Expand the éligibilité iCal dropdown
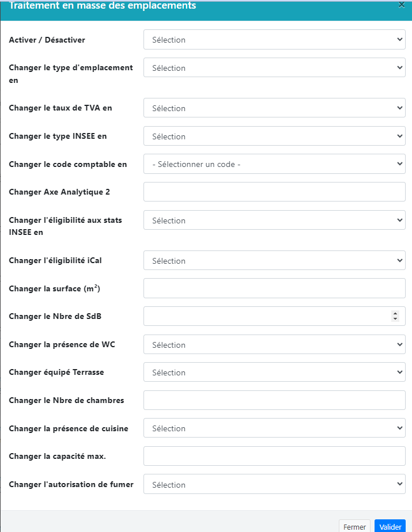The width and height of the screenshot is (412, 532). [x=274, y=261]
